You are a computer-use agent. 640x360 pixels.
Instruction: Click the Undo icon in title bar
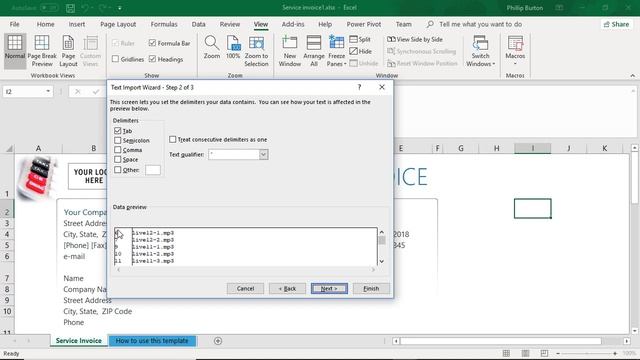point(85,8)
